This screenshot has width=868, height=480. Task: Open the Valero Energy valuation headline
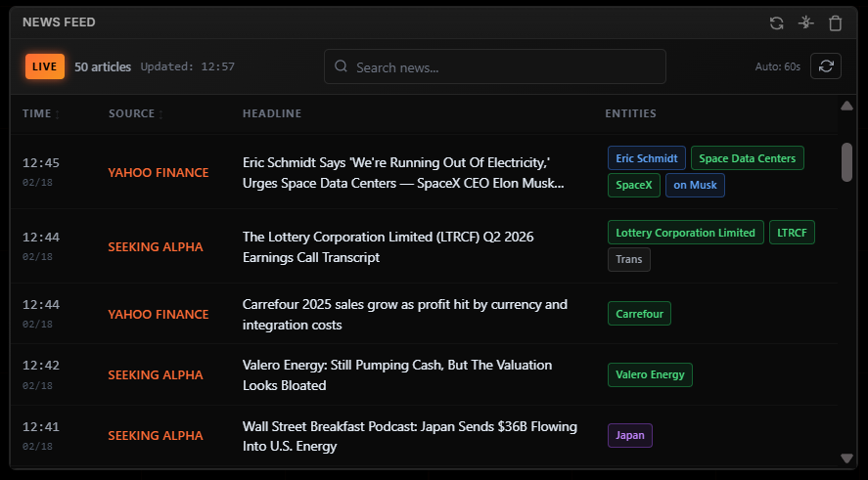(397, 375)
